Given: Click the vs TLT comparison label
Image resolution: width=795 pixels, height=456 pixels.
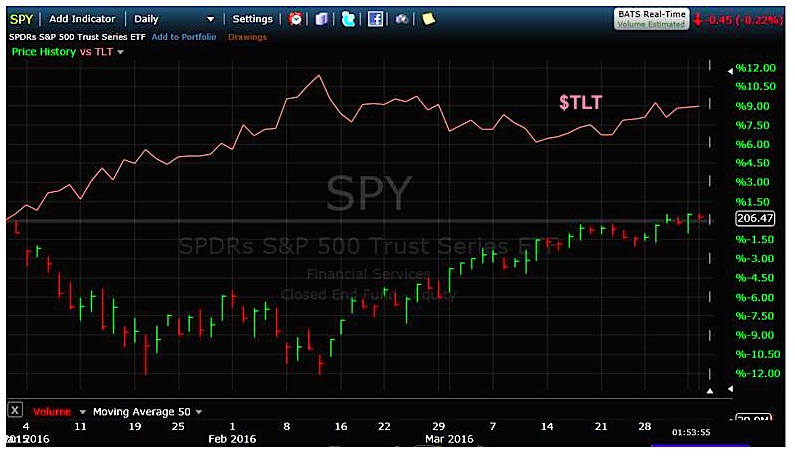Looking at the screenshot, I should (96, 52).
